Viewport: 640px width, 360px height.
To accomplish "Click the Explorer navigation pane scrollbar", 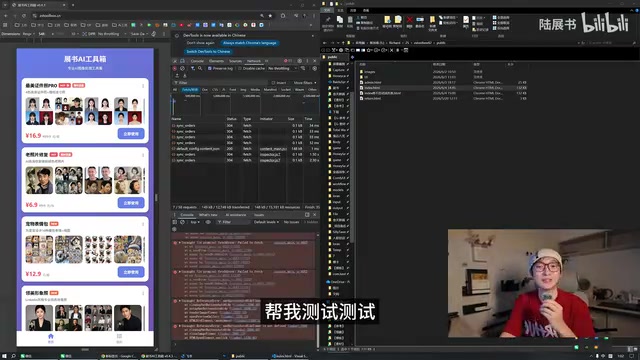I will coord(351,167).
